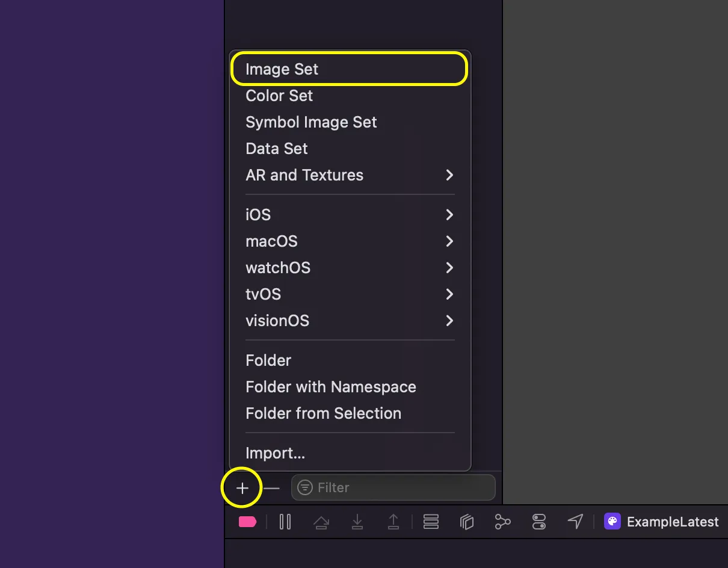Viewport: 728px width, 568px height.
Task: Expand the macOS submenu
Action: click(x=349, y=241)
